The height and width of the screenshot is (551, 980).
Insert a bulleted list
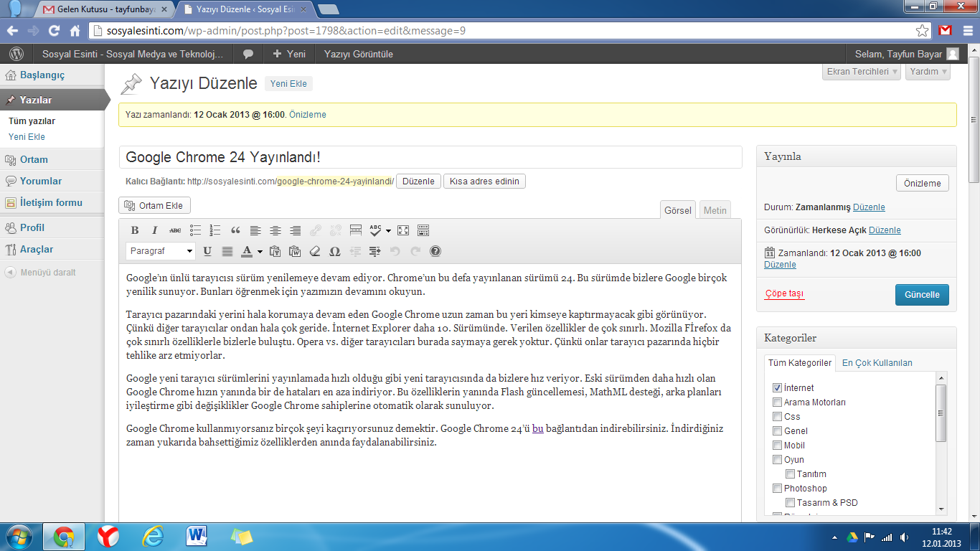pos(195,230)
